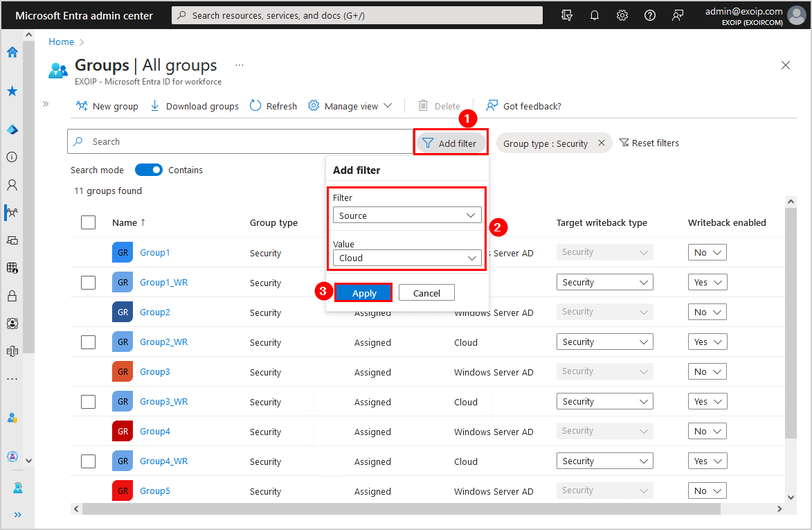The width and height of the screenshot is (812, 530).
Task: Remove the Group type Security filter
Action: pos(601,143)
